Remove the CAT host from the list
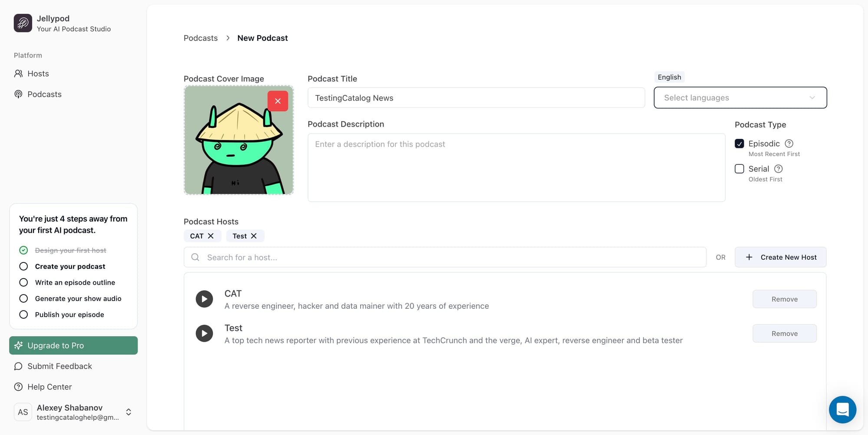Screen dimensions: 868x435 click(x=785, y=299)
